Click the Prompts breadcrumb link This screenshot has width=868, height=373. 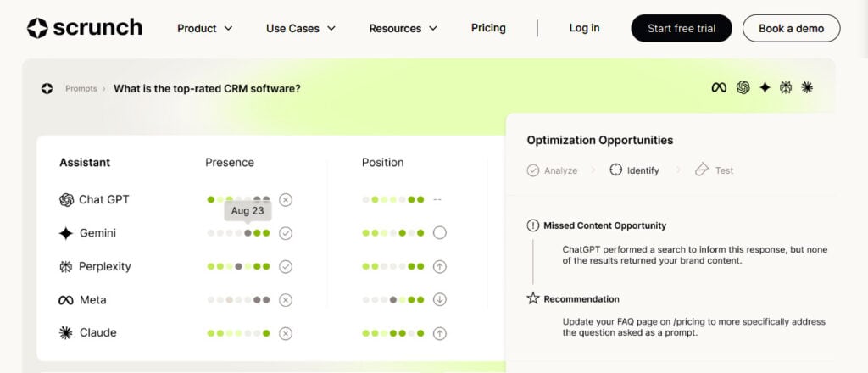point(81,88)
